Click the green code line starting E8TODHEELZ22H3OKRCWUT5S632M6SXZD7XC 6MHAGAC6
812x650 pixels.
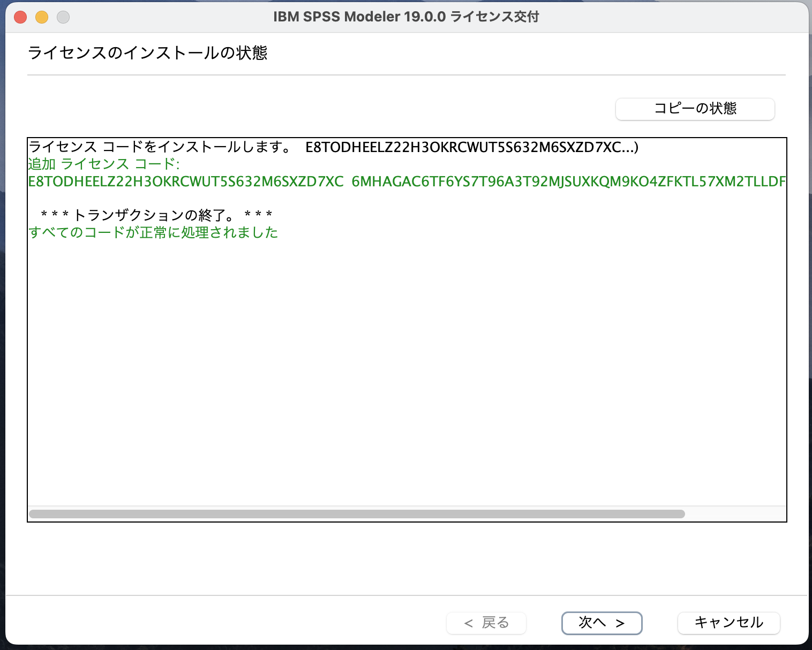(407, 182)
